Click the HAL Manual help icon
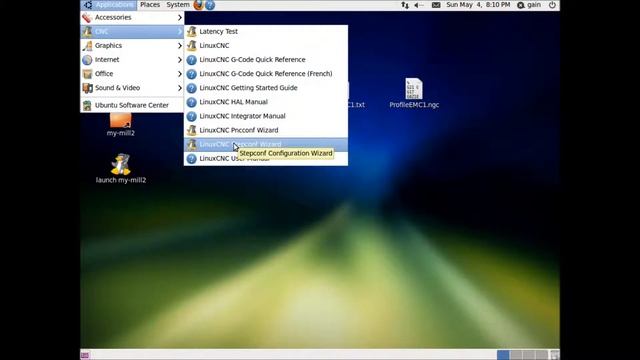This screenshot has width=640, height=360. (191, 102)
